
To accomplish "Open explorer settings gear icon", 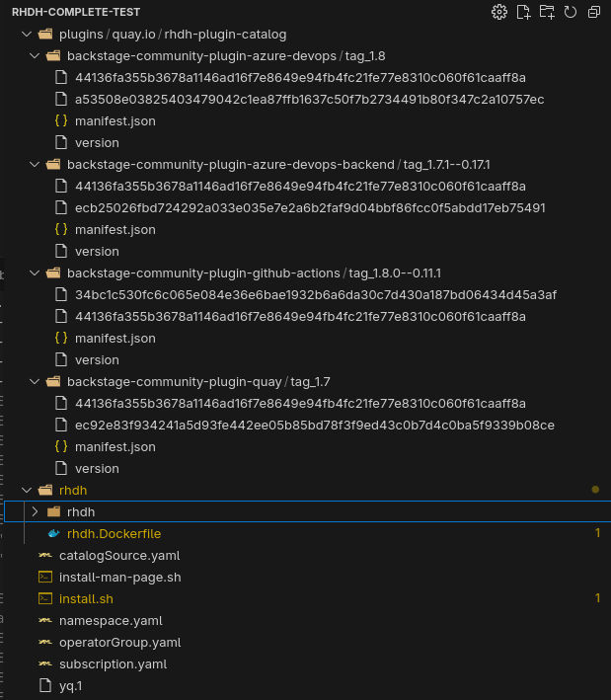I will (499, 12).
